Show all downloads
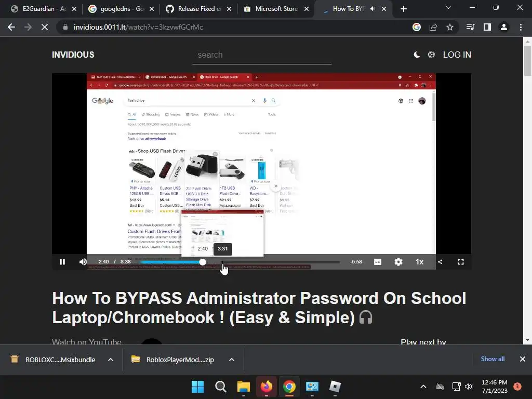Viewport: 532px width, 399px height. click(493, 358)
